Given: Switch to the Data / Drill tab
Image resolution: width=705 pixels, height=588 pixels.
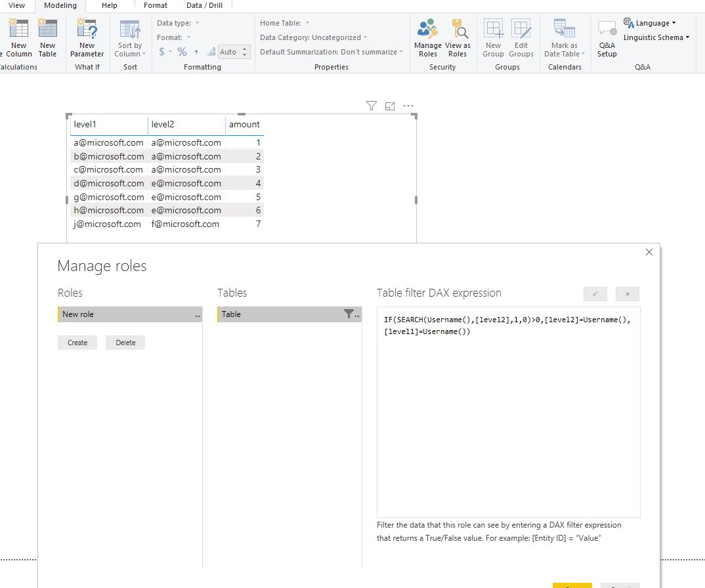Looking at the screenshot, I should 205,5.
